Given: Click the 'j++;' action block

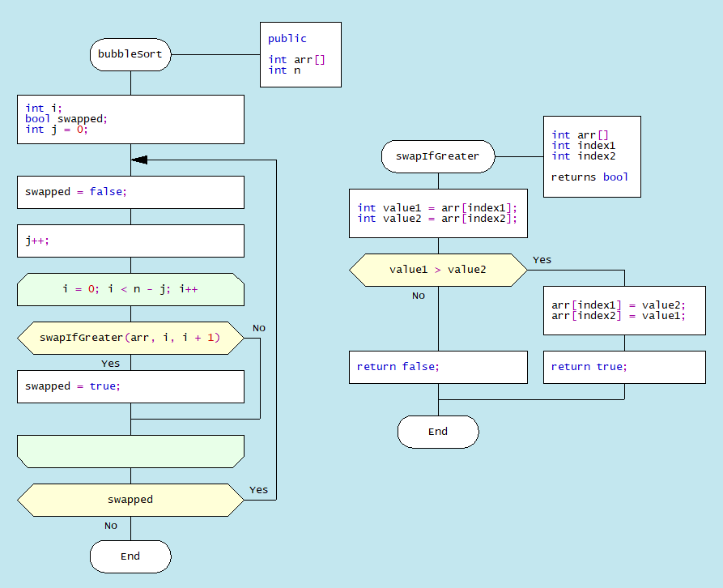Looking at the screenshot, I should pyautogui.click(x=130, y=241).
